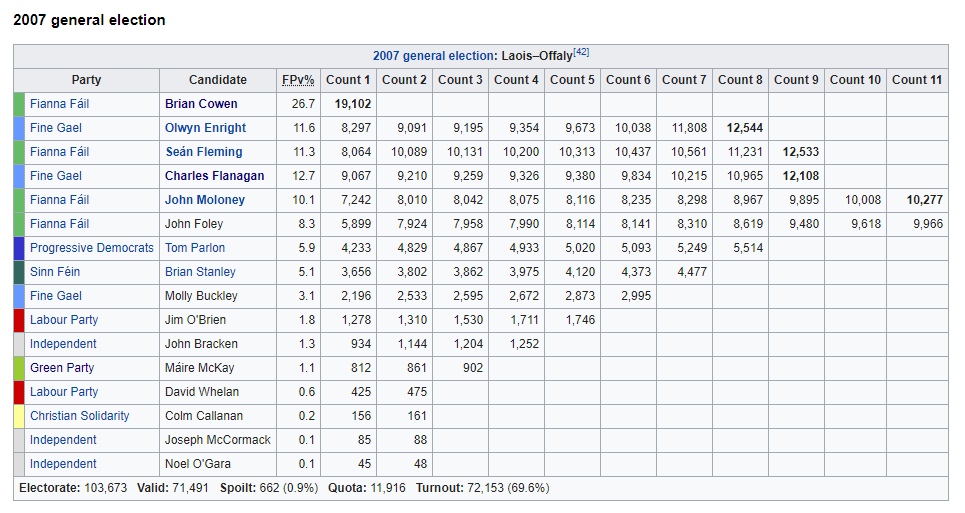
Task: Open Brian Cowen's candidate page
Action: (x=201, y=104)
